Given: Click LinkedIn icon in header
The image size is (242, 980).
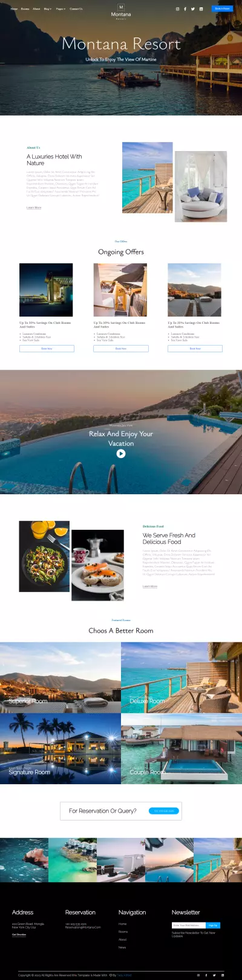Looking at the screenshot, I should (201, 9).
